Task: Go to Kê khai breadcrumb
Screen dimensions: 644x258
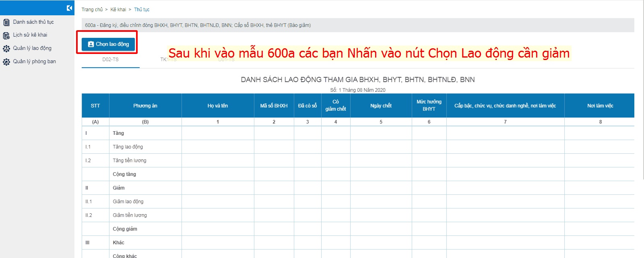Action: coord(118,10)
